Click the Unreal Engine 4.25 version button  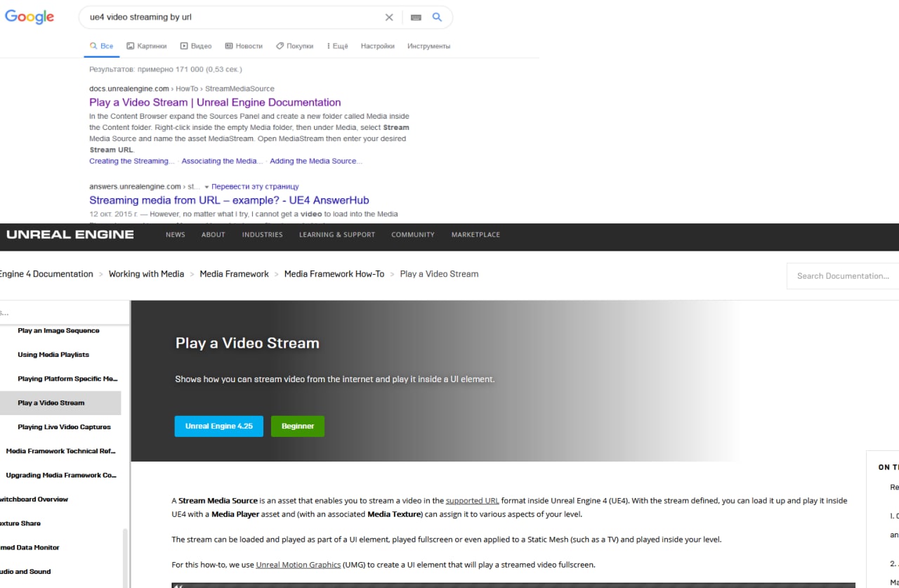point(219,426)
